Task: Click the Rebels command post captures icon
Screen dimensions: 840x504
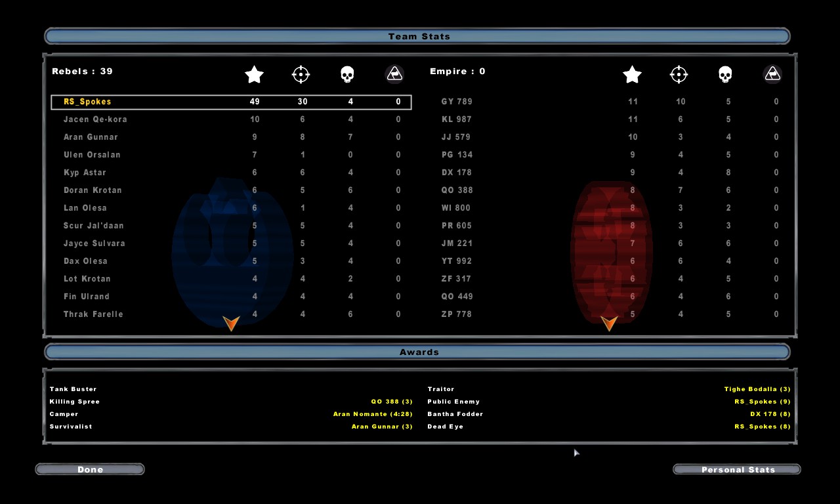Action: click(x=394, y=75)
